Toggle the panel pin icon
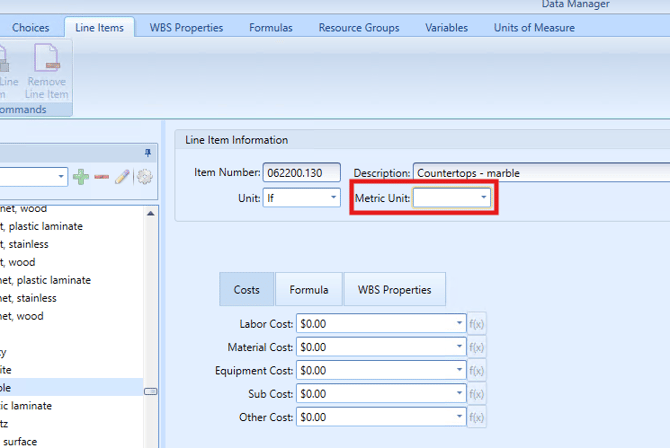Image resolution: width=670 pixels, height=448 pixels. point(148,152)
